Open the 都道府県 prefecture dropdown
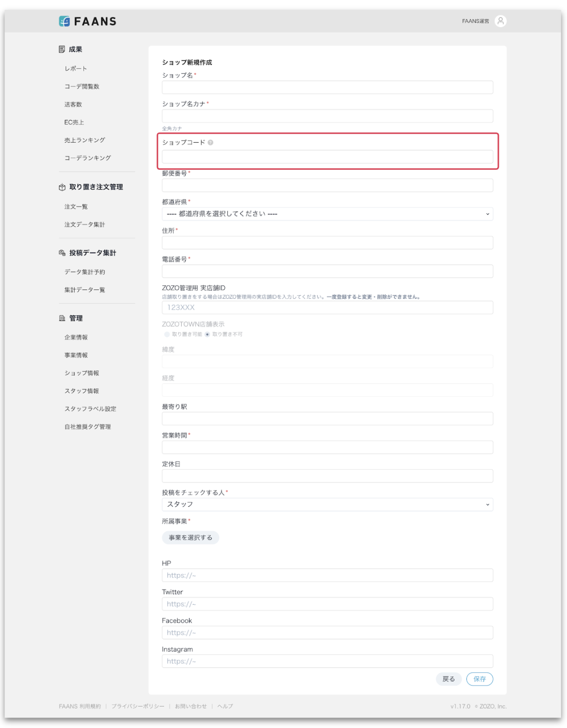The width and height of the screenshot is (567, 728). point(327,214)
